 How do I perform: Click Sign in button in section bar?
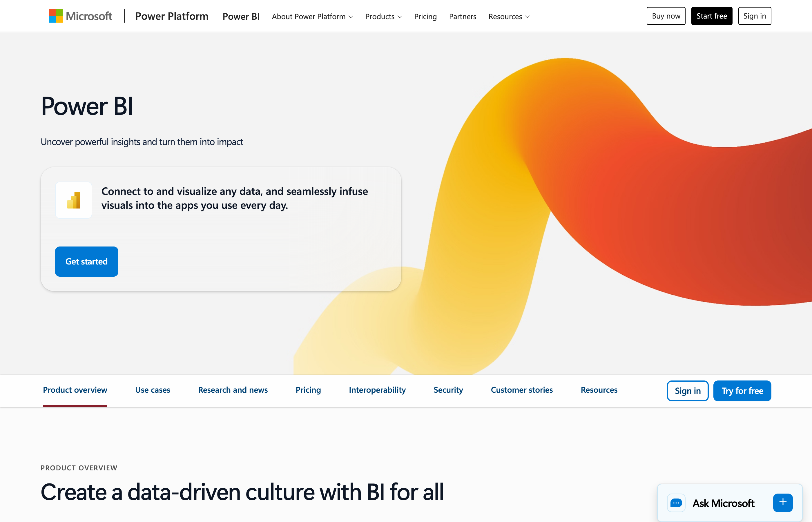click(688, 391)
